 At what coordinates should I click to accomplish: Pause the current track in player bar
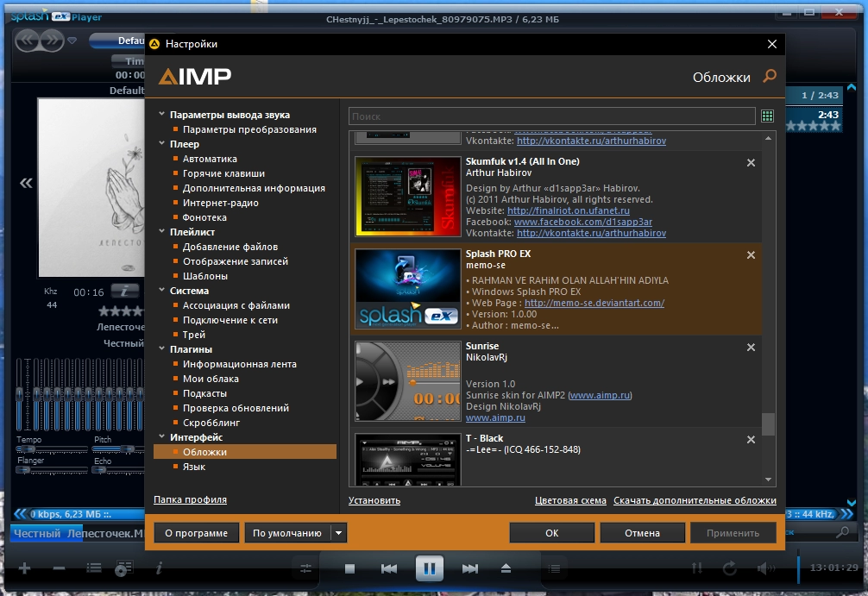click(430, 568)
